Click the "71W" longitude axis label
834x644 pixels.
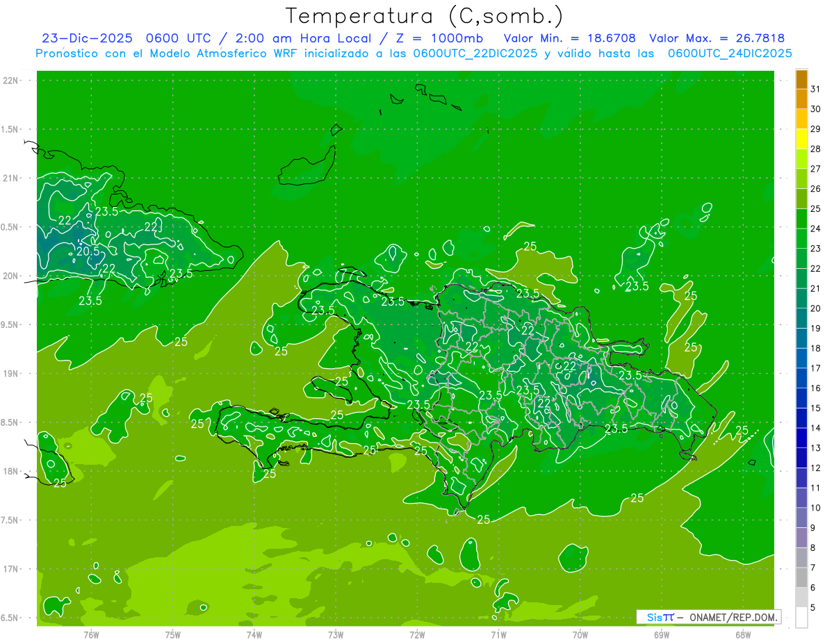coord(498,634)
